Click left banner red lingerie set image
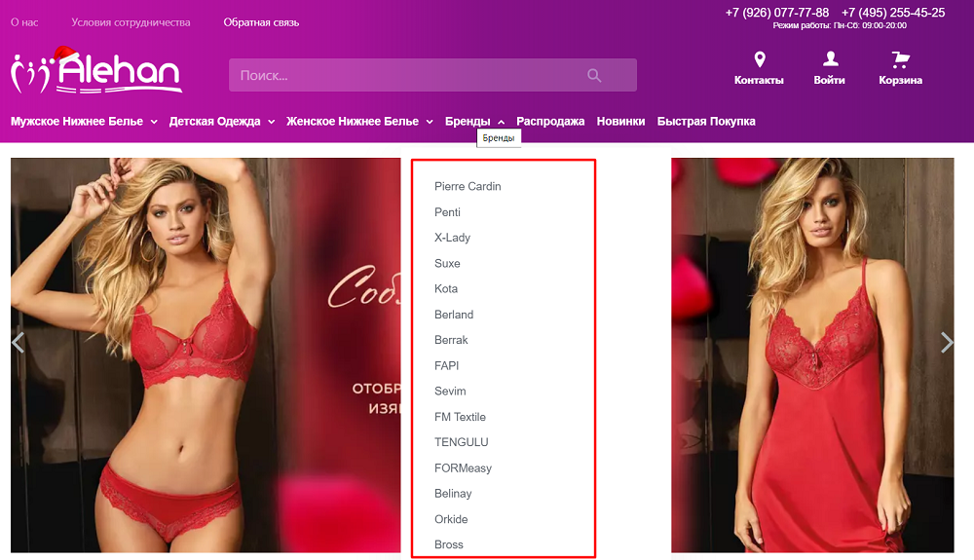 click(206, 355)
